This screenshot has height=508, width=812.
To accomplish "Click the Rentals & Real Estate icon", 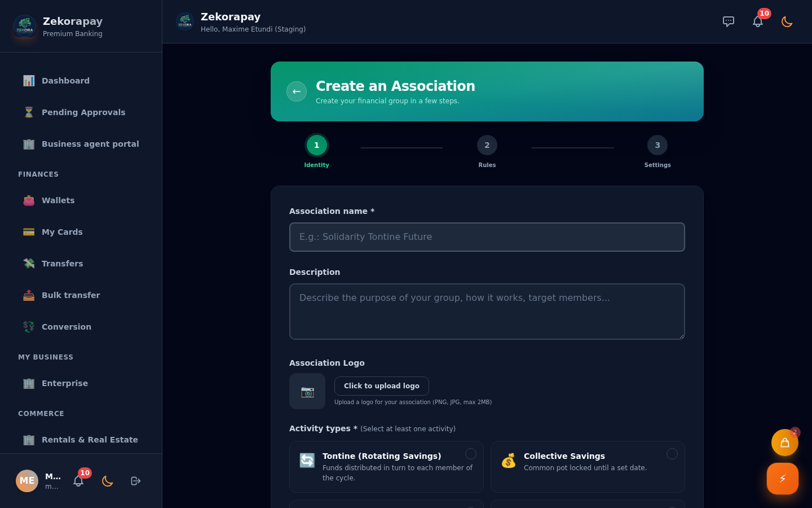I will point(29,440).
